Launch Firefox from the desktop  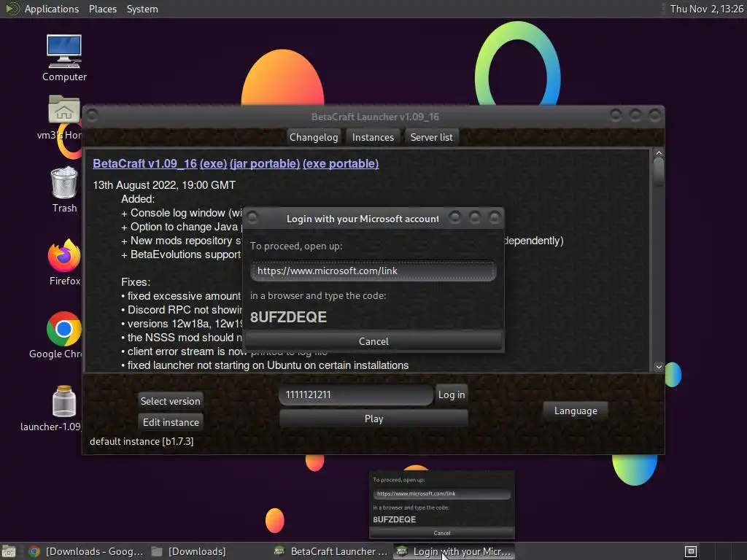64,262
